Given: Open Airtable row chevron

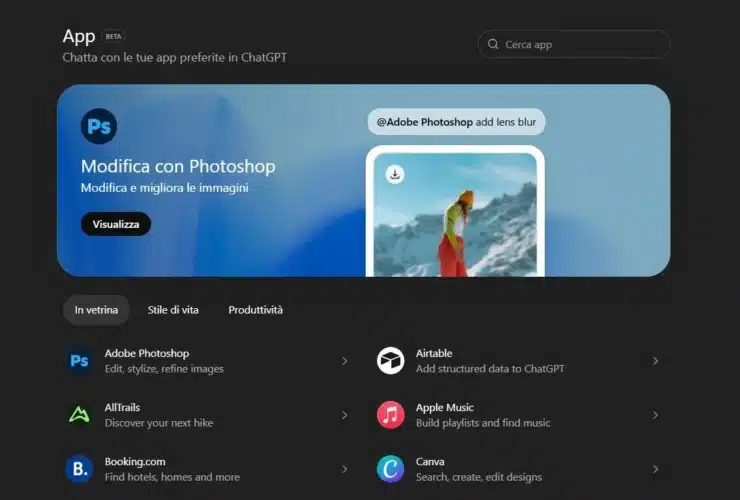Looking at the screenshot, I should tap(656, 361).
